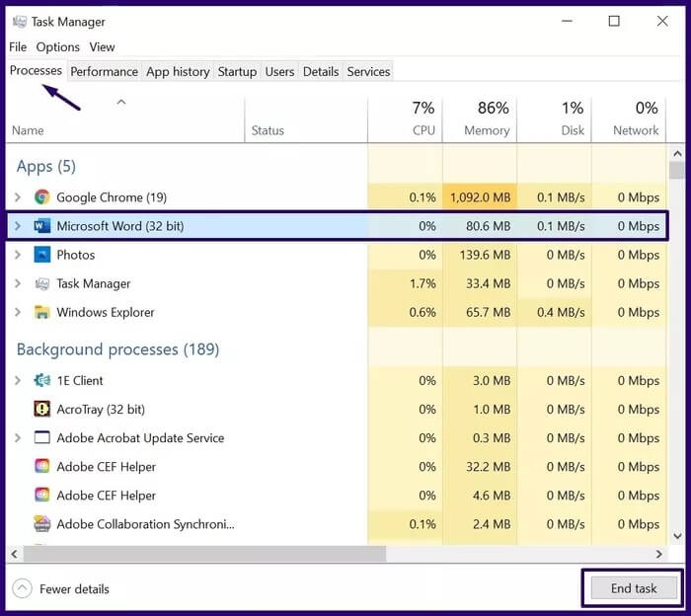691x616 pixels.
Task: Click the horizontal scrollbar left arrow
Action: point(14,554)
